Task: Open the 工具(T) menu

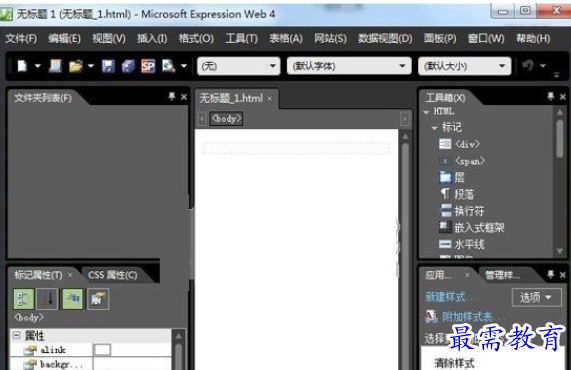Action: 241,38
